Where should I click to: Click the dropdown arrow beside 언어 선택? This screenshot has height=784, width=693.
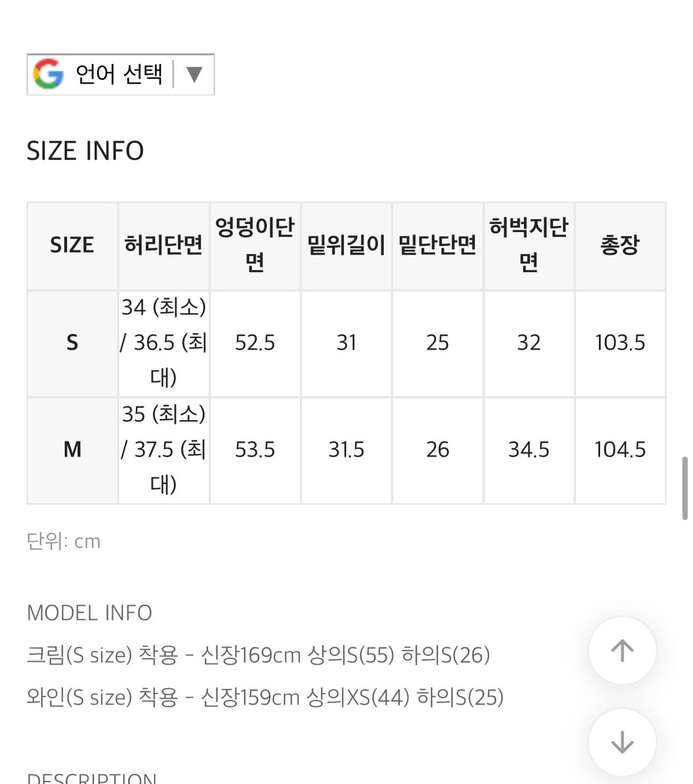tap(194, 75)
